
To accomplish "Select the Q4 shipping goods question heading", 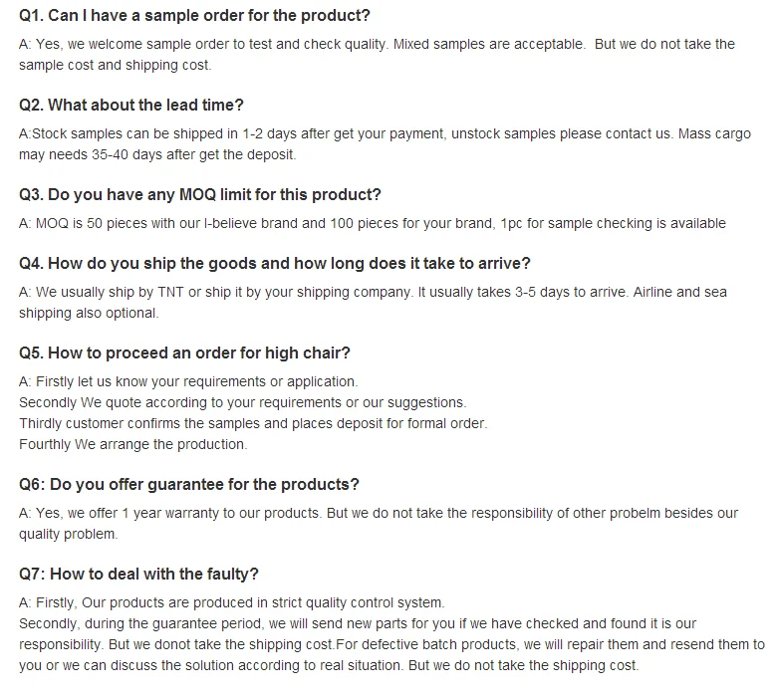I will click(275, 264).
